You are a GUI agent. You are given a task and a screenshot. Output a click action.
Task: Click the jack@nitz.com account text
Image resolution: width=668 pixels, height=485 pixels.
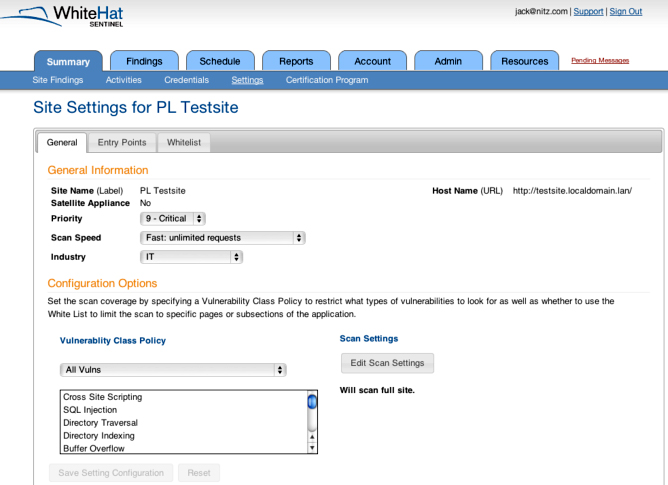click(x=541, y=12)
